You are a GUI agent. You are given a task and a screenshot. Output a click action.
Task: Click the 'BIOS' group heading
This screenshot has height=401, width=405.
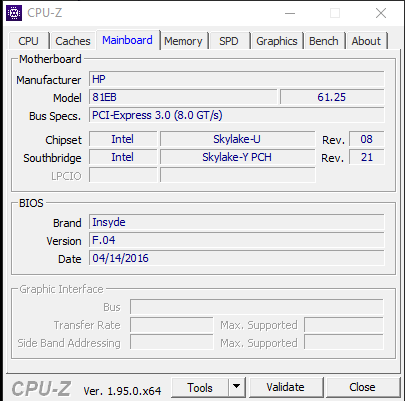coord(31,203)
